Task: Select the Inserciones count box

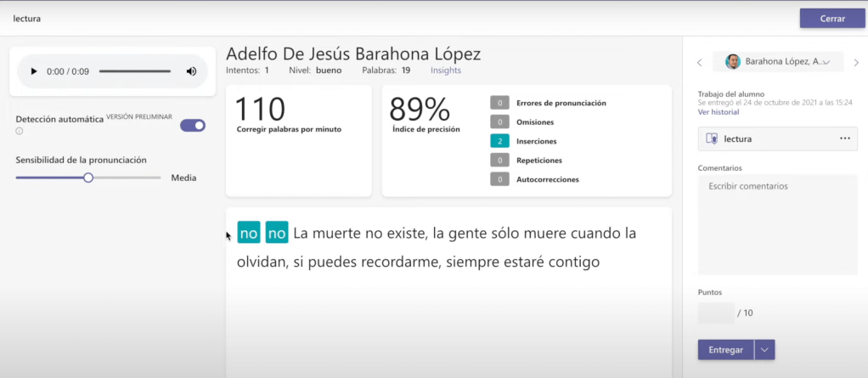Action: pyautogui.click(x=500, y=141)
